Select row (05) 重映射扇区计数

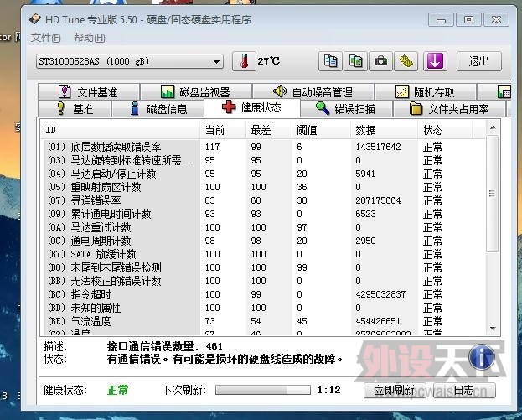263,187
